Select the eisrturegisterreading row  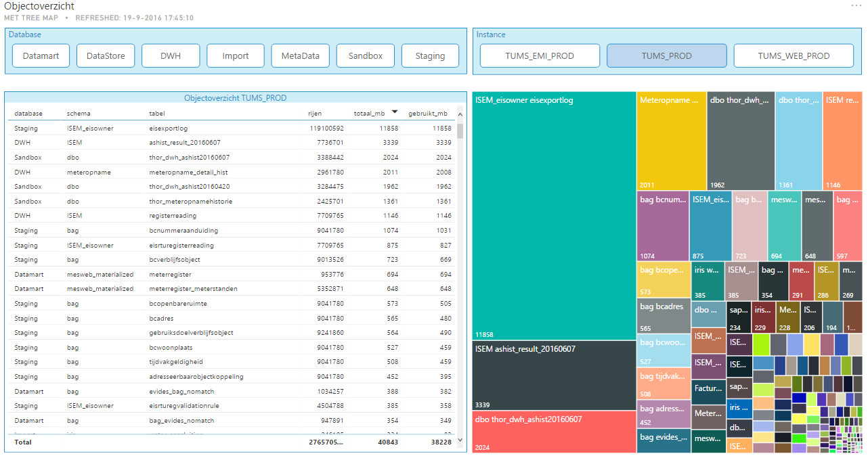232,245
